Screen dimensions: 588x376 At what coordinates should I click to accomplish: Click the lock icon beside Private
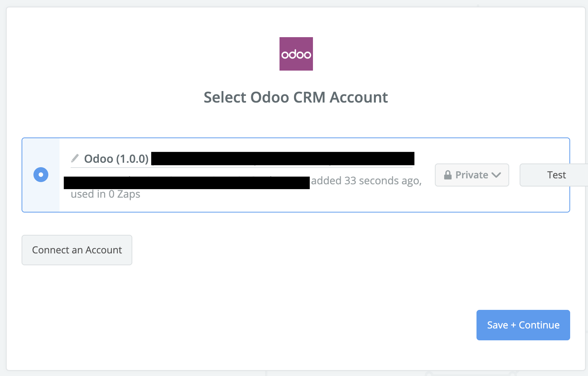pyautogui.click(x=448, y=175)
